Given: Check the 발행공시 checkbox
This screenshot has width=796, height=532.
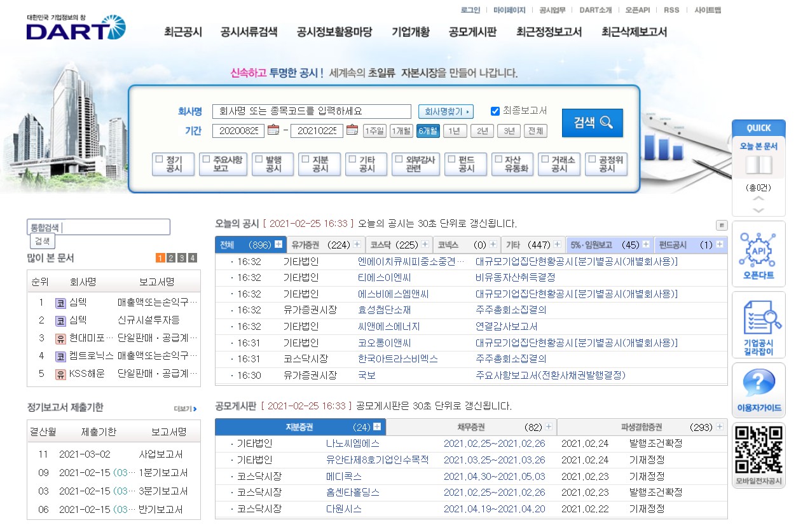Looking at the screenshot, I should tap(259, 160).
